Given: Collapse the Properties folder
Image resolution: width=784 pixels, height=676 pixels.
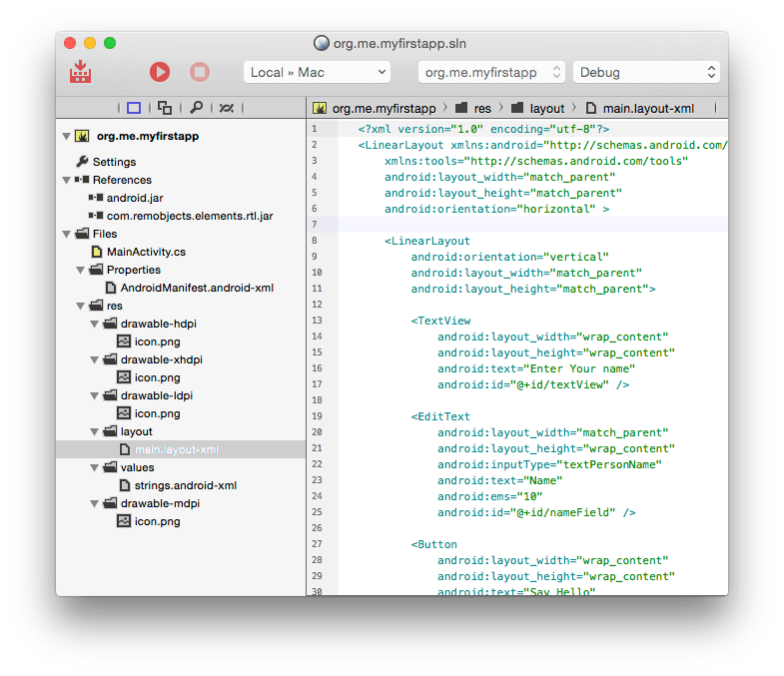Looking at the screenshot, I should 80,270.
